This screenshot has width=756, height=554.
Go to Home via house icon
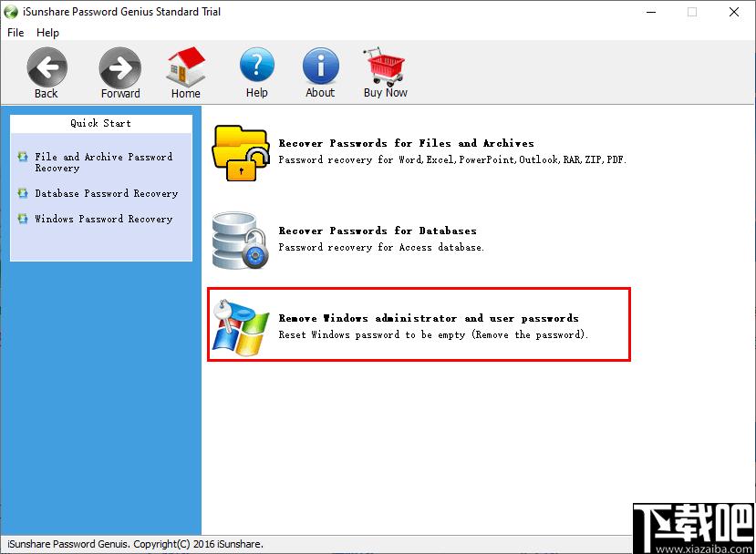[x=186, y=67]
